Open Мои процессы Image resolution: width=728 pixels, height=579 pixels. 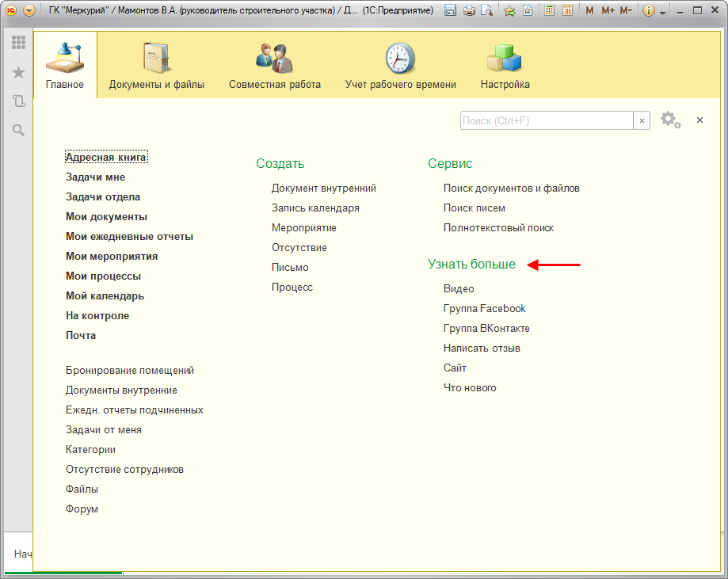coord(103,276)
